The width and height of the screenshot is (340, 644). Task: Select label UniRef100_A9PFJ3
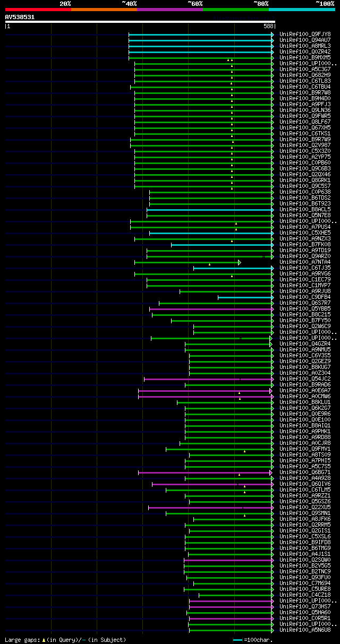(305, 104)
